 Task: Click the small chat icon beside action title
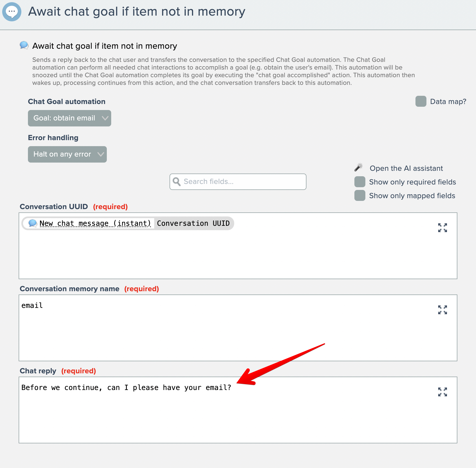tap(24, 45)
